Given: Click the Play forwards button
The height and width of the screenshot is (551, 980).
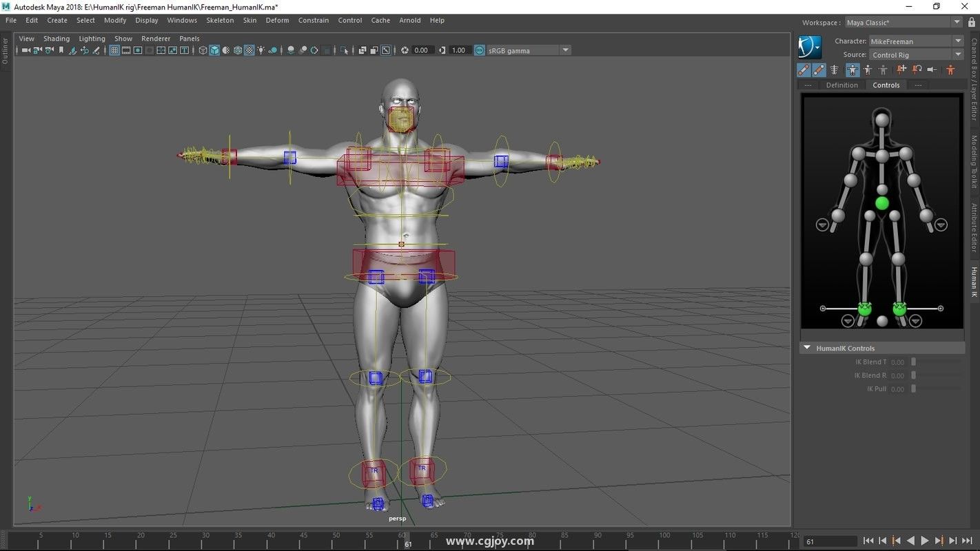Looking at the screenshot, I should coord(925,541).
